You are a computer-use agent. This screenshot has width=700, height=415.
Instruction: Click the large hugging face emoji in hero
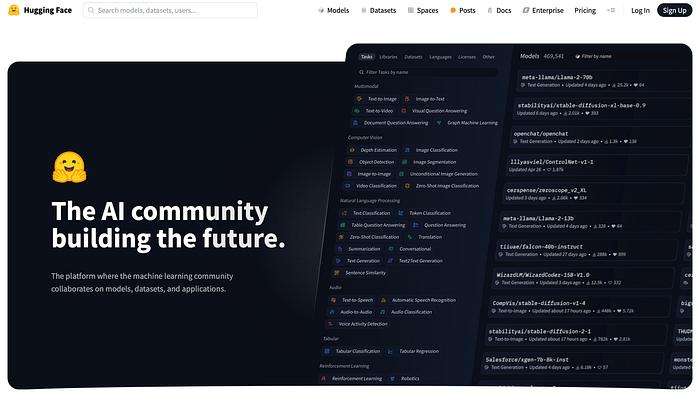click(69, 167)
